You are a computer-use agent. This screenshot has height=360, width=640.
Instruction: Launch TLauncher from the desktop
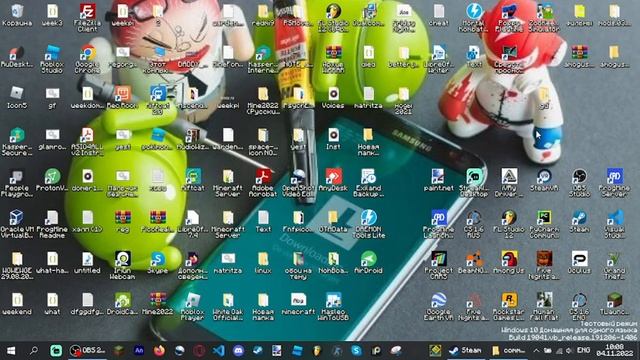(614, 304)
